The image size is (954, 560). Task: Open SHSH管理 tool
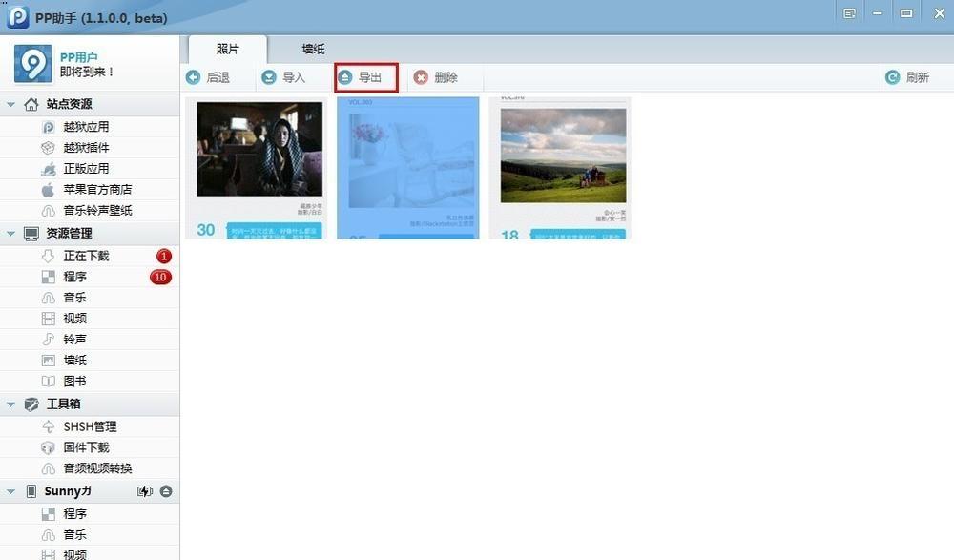pyautogui.click(x=90, y=426)
